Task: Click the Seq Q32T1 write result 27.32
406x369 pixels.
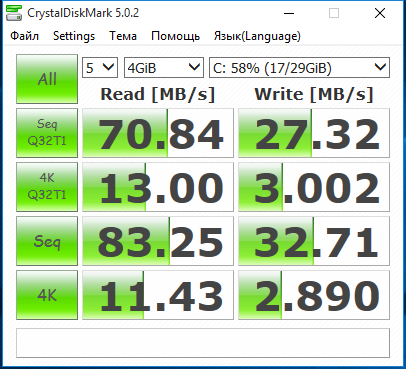Action: (314, 133)
